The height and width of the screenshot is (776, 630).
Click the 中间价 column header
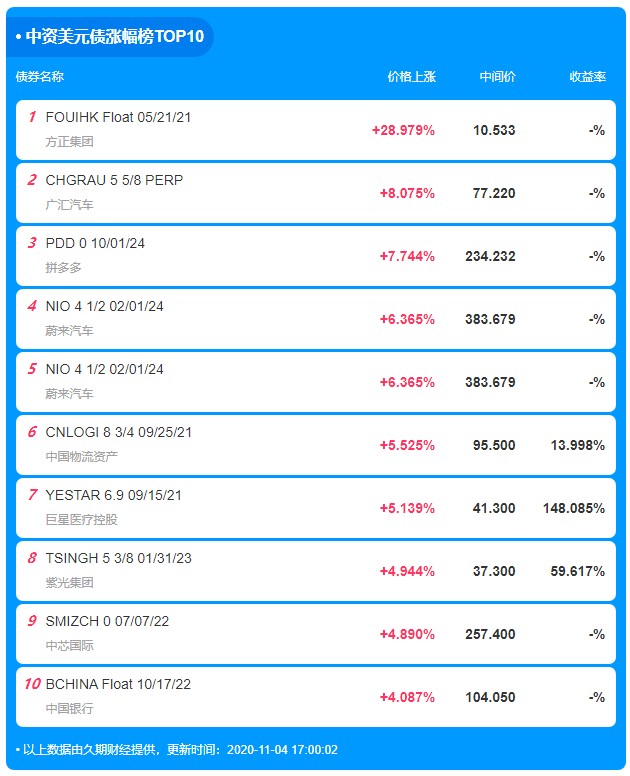pos(497,77)
